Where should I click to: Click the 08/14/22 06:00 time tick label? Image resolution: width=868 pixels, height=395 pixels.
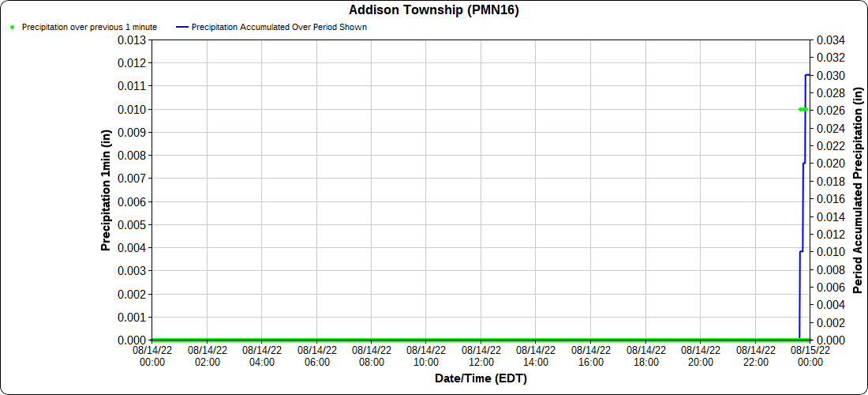pyautogui.click(x=316, y=355)
